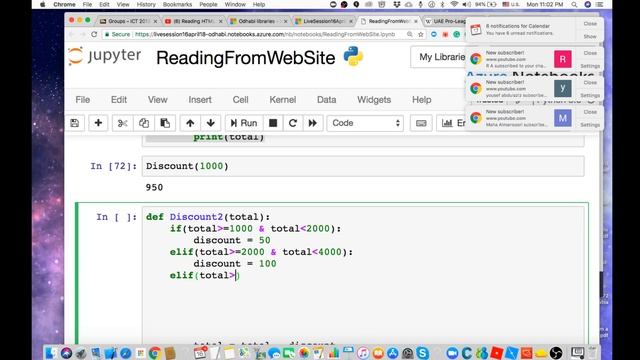This screenshot has width=640, height=360.
Task: Open the Help menu in Jupyter
Action: coord(422,100)
